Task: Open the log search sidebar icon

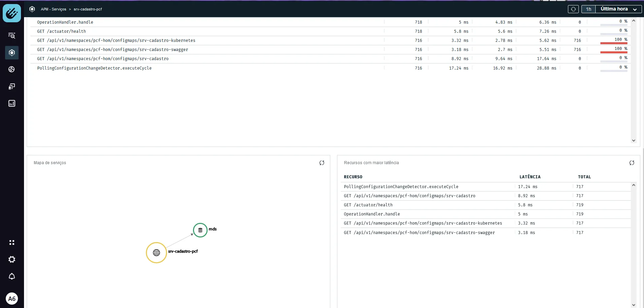Action: [x=12, y=35]
